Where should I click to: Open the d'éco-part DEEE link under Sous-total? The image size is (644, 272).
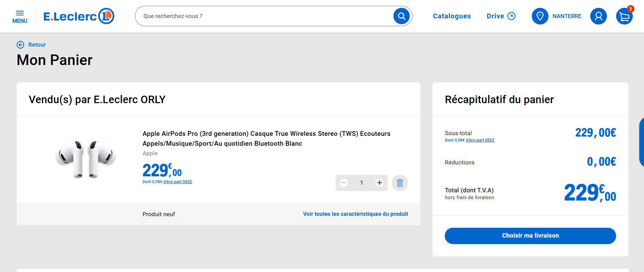[x=480, y=140]
